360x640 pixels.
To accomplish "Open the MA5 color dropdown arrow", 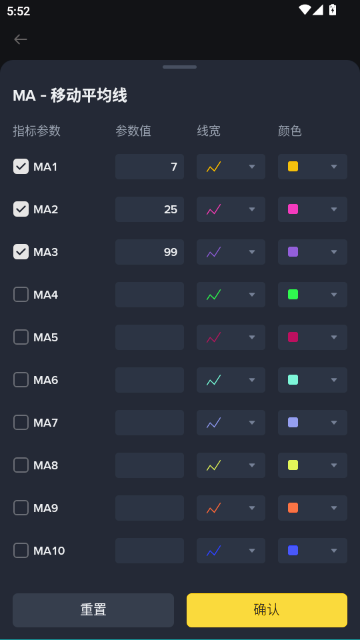I will point(334,337).
